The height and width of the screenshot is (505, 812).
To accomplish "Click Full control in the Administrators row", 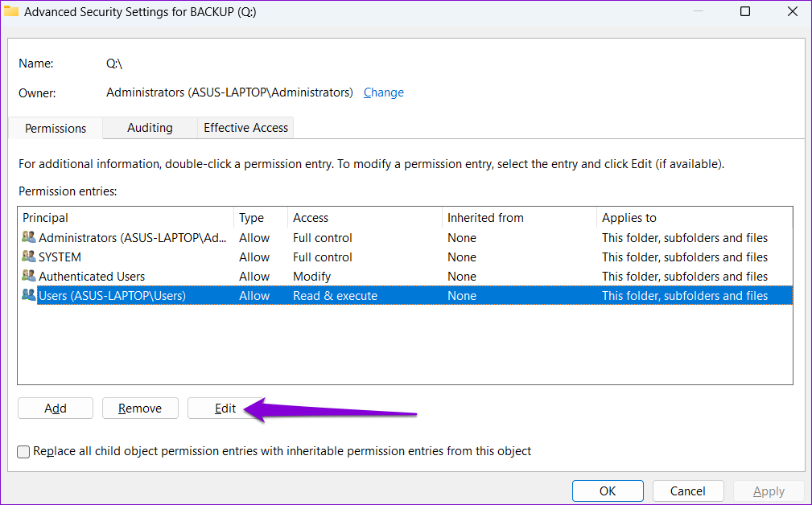I will pos(322,238).
